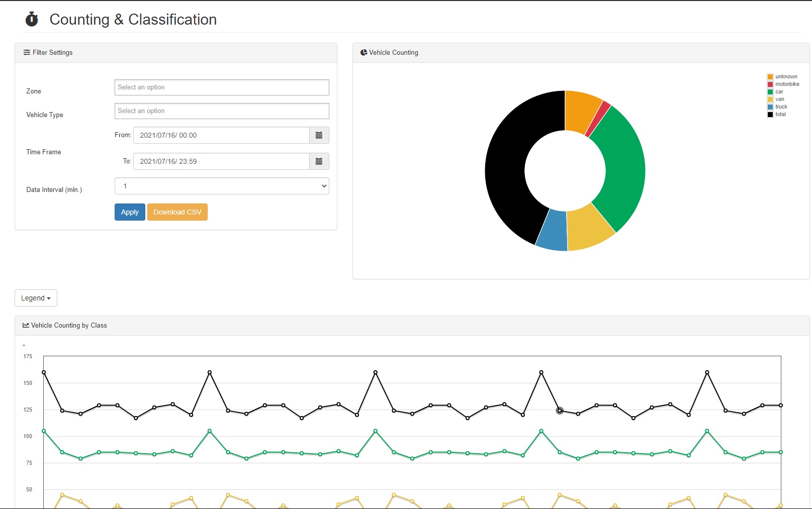Click the 175 y-axis value
The image size is (812, 509).
(x=28, y=356)
